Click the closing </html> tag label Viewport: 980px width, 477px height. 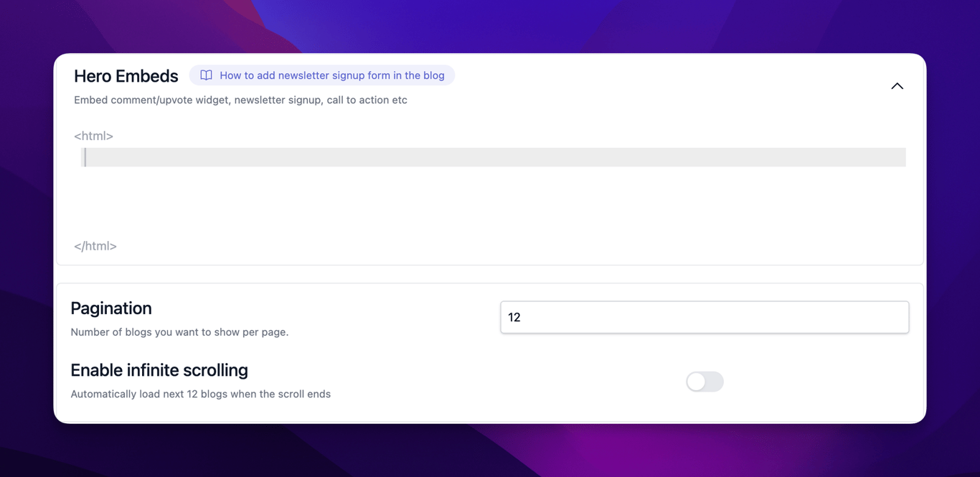tap(95, 246)
